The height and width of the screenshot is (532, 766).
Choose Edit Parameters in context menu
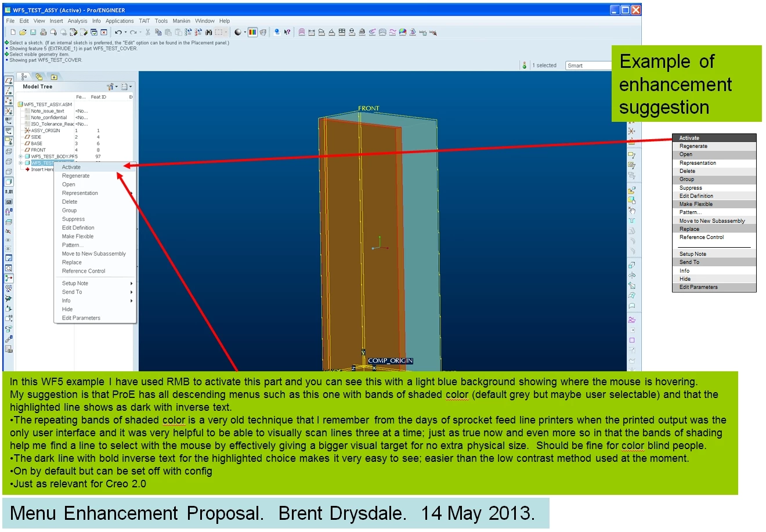95,318
